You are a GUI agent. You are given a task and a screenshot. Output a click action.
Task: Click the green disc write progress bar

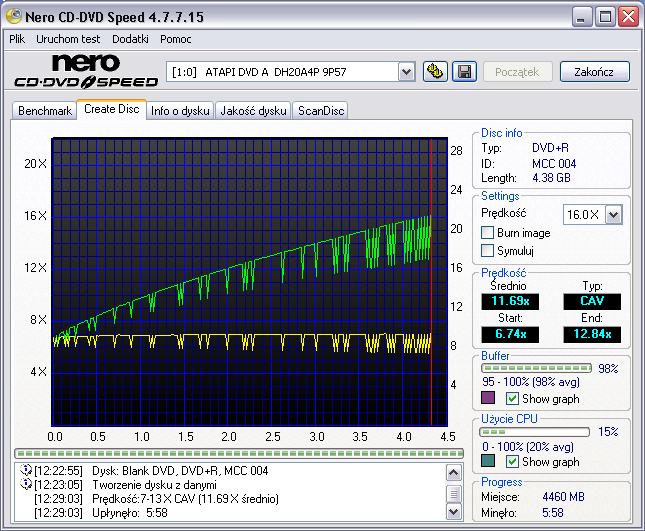(239, 453)
